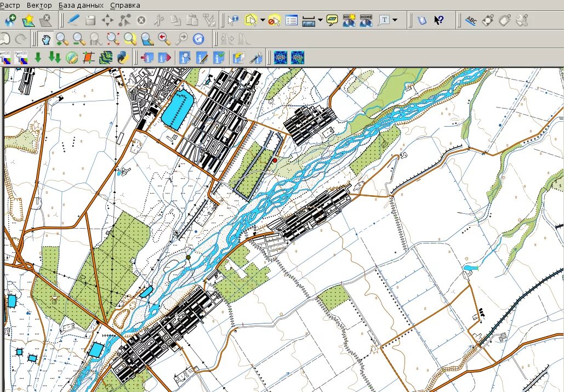
Task: Click the red point marker on the map
Action: click(275, 161)
